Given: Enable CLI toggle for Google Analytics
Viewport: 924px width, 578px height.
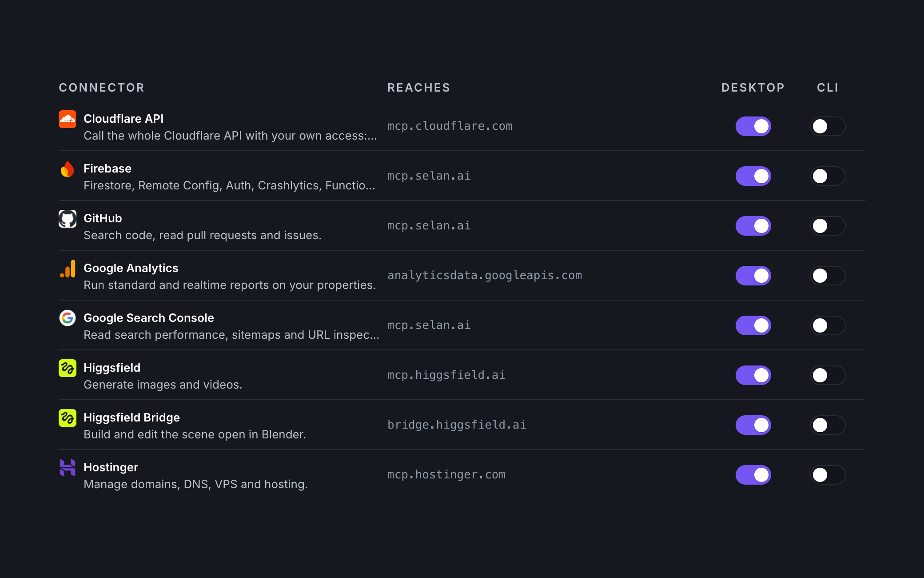Looking at the screenshot, I should pyautogui.click(x=828, y=276).
